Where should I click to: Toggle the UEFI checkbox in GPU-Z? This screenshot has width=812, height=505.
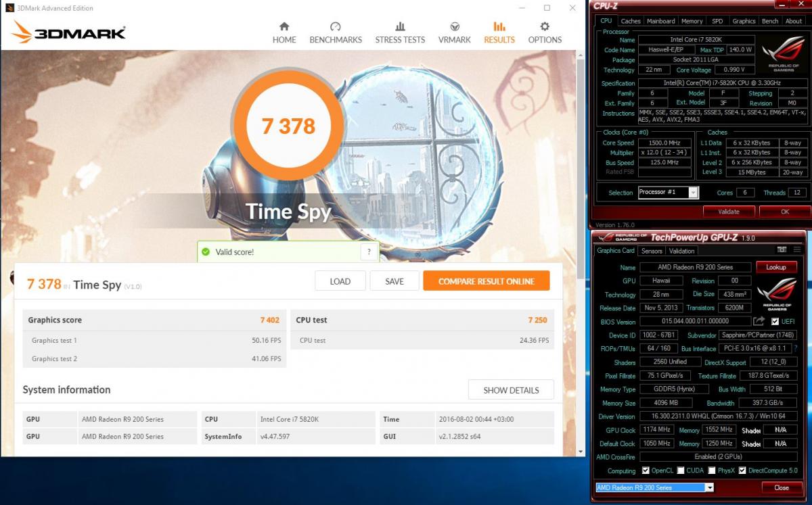pyautogui.click(x=775, y=321)
